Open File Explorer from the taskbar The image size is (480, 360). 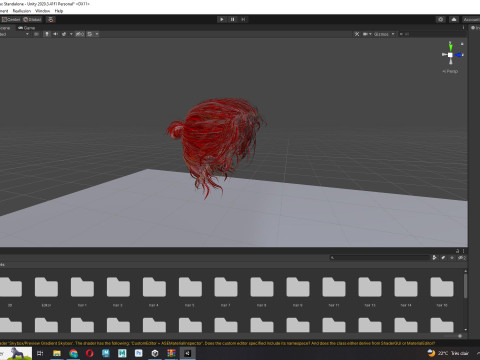(57, 353)
